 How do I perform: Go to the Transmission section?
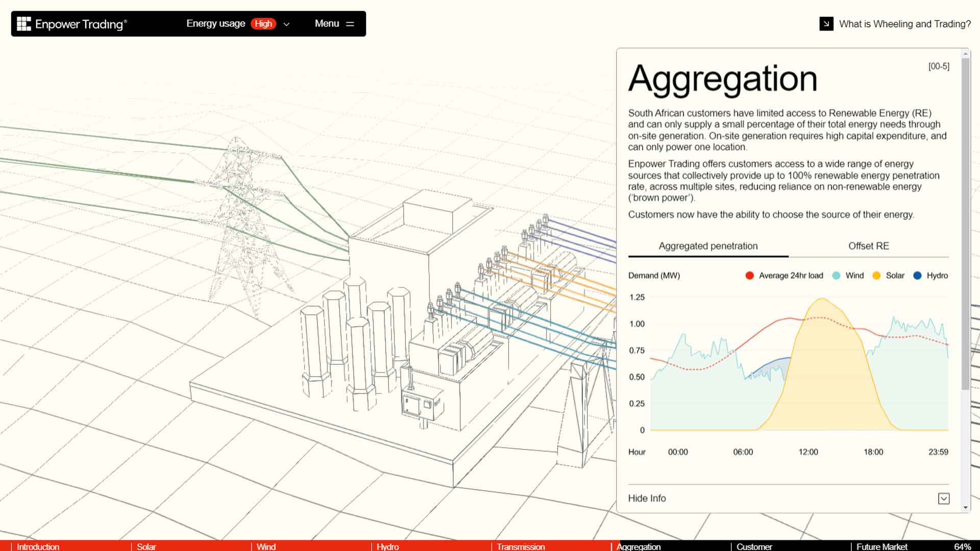(x=521, y=546)
